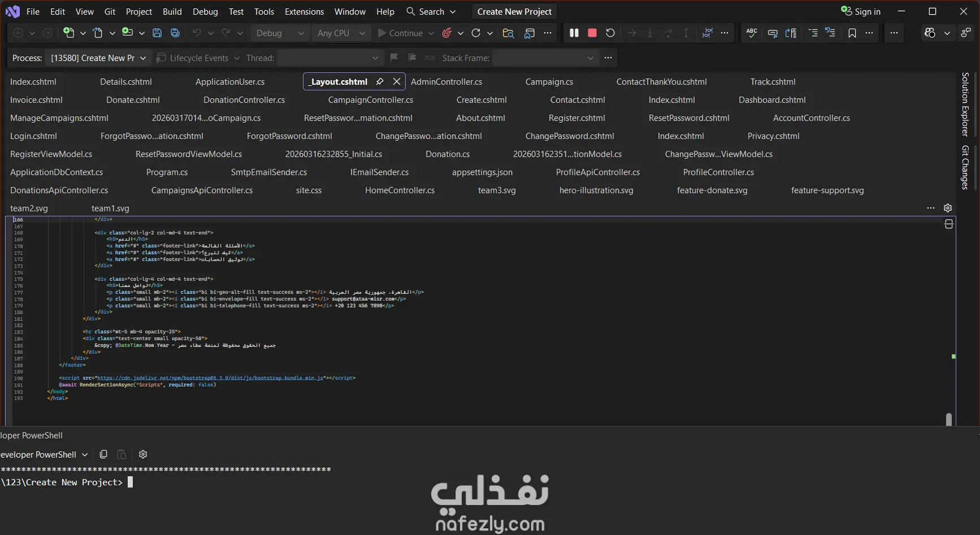Close the _Layout.cshtml tab
This screenshot has width=980, height=535.
click(x=397, y=81)
